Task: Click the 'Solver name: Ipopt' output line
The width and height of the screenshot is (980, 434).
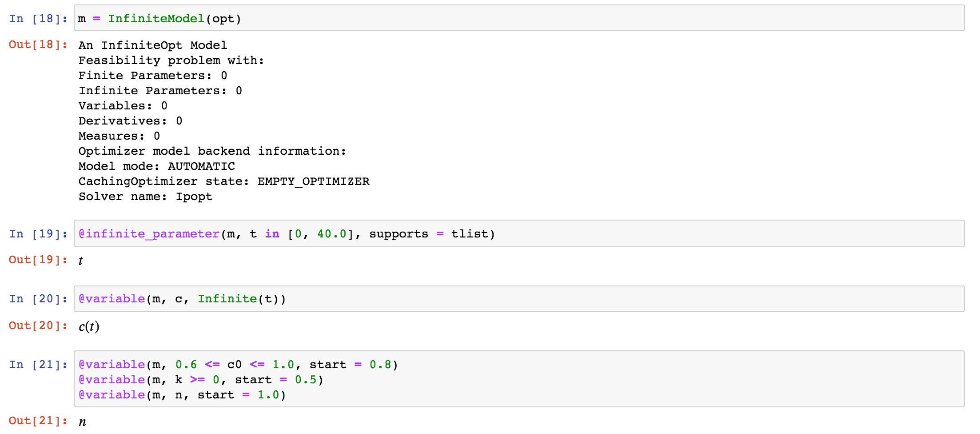Action: [x=146, y=197]
